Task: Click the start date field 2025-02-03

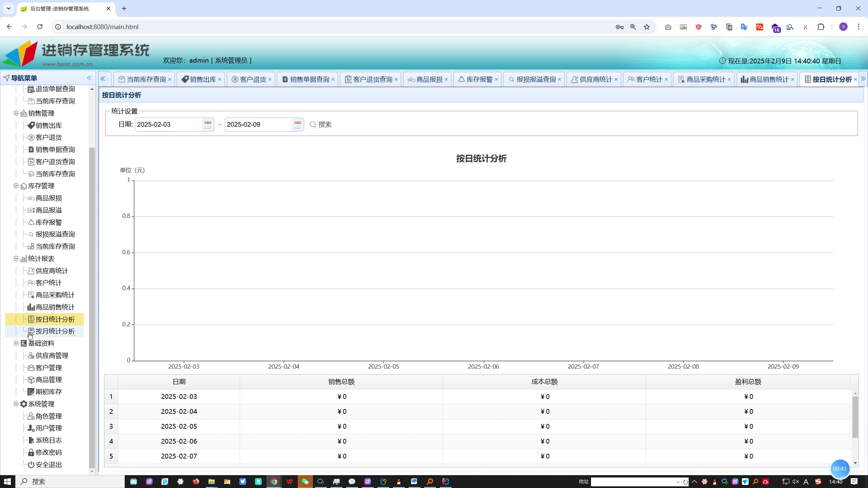Action: click(168, 125)
